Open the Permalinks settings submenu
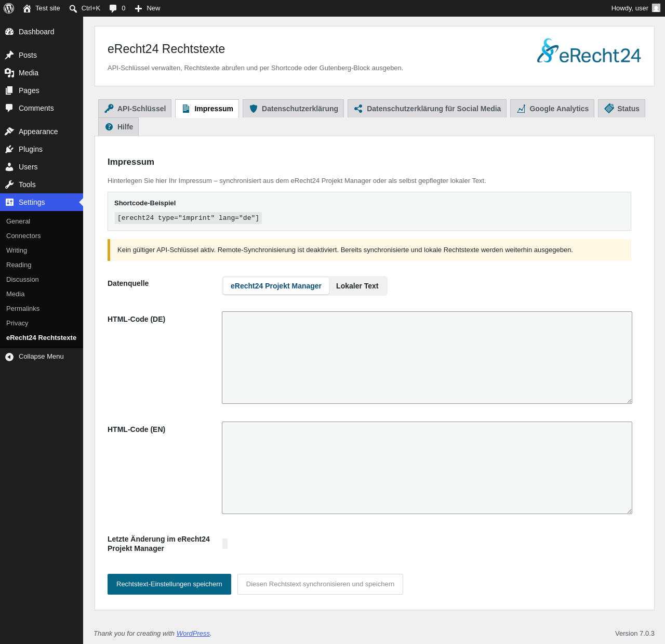 [x=23, y=309]
